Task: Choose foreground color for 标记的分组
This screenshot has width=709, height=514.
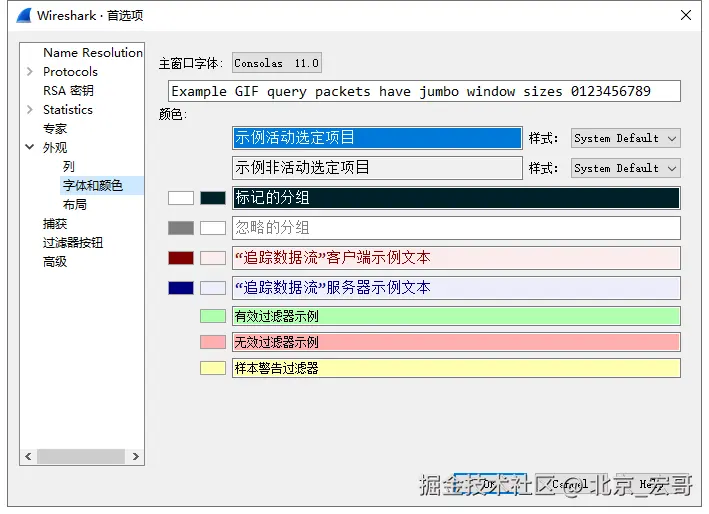Action: click(x=181, y=198)
